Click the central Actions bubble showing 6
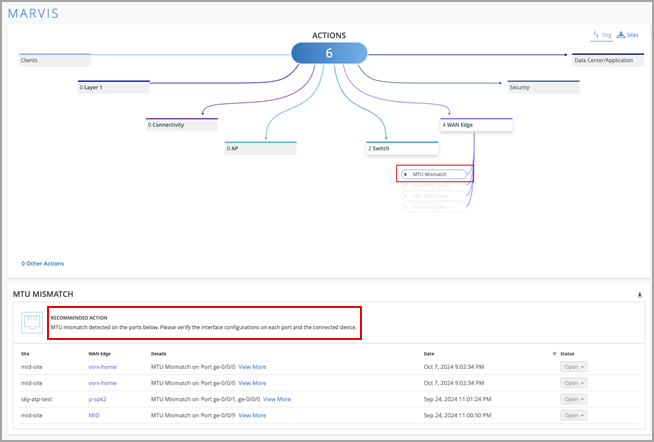 (x=328, y=54)
